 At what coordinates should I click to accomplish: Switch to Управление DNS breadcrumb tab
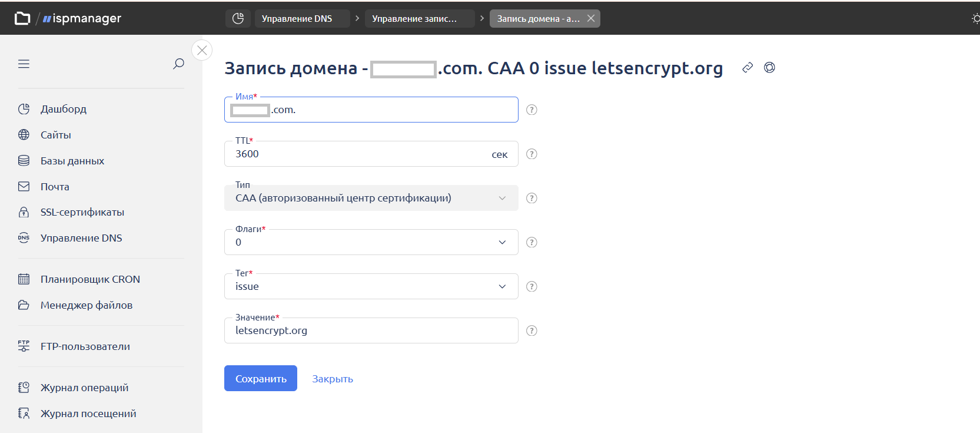coord(297,18)
